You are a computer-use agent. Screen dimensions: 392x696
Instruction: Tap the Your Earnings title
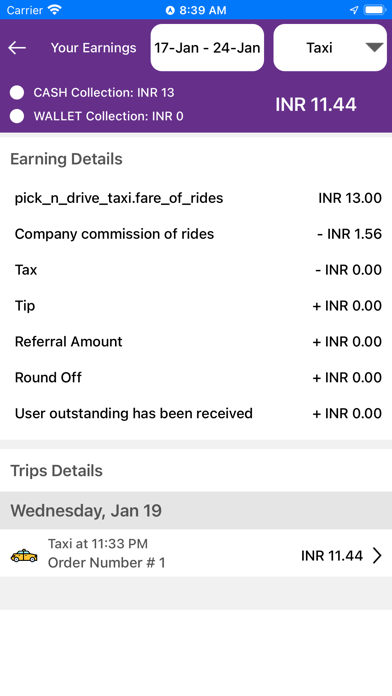pyautogui.click(x=93, y=47)
